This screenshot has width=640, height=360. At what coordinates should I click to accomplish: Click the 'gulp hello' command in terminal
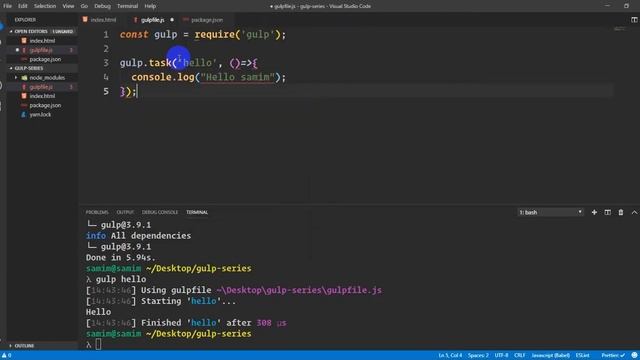coord(121,280)
